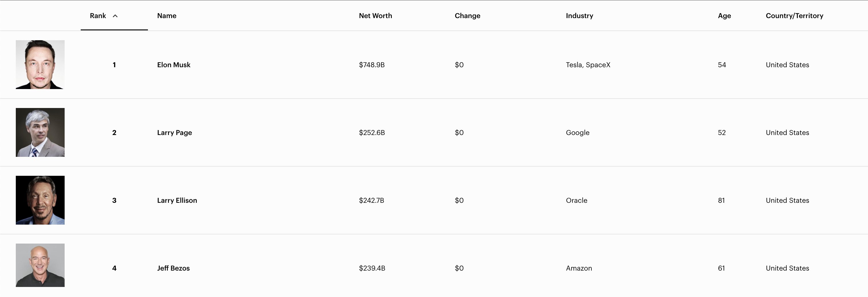The height and width of the screenshot is (297, 868).
Task: Click the $748.9B net worth value
Action: 372,65
